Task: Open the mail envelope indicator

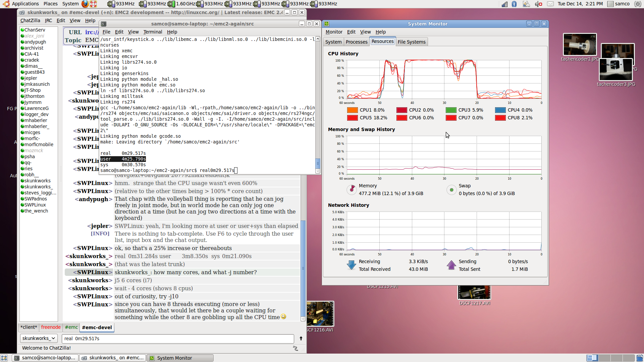Action: (x=550, y=4)
